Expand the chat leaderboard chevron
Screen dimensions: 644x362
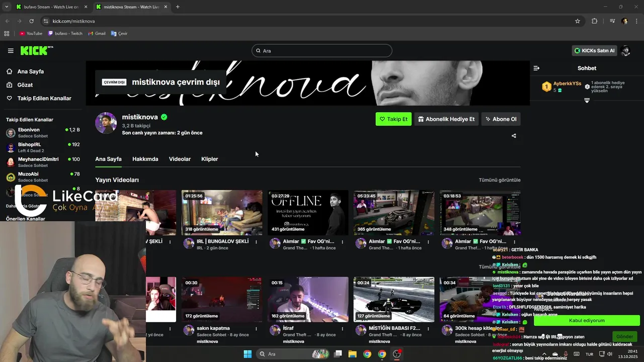point(587,101)
